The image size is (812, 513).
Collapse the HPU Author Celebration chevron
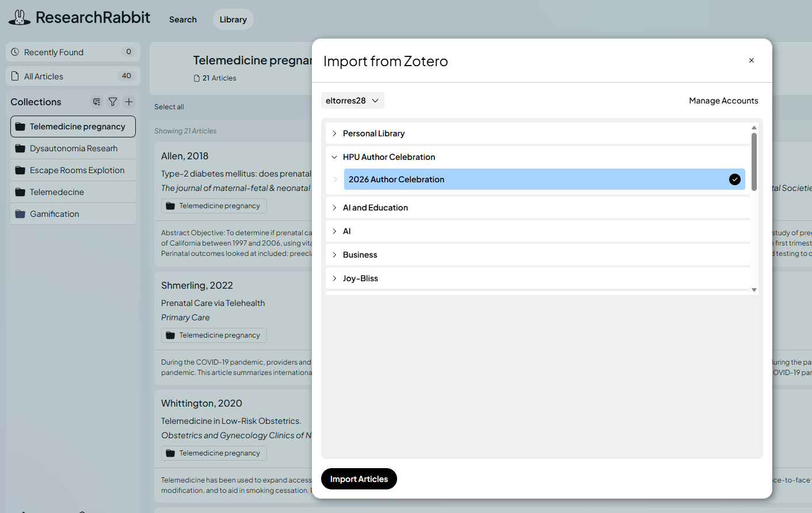tap(334, 157)
